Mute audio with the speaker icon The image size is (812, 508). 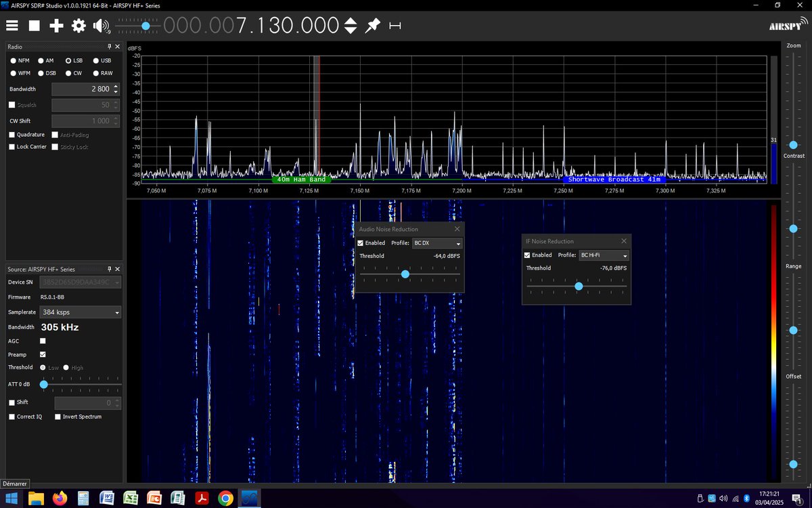pos(101,26)
